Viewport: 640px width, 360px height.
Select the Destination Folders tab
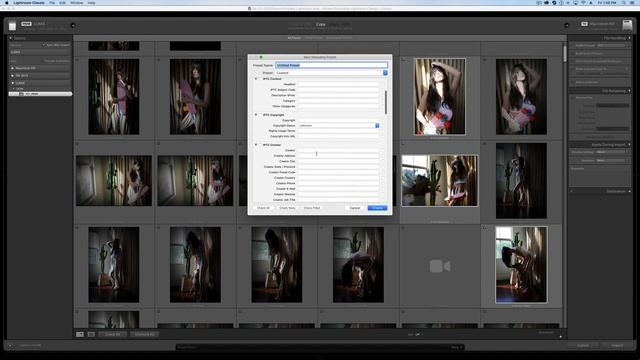tap(339, 38)
